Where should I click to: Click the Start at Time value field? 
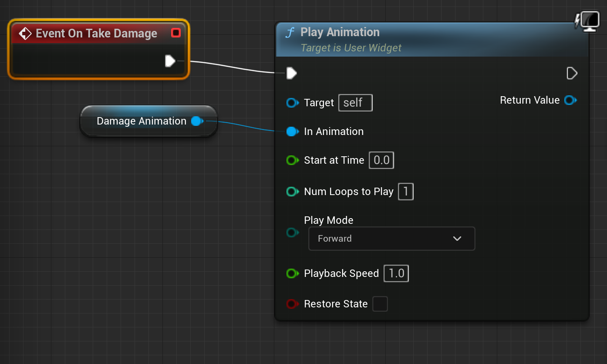click(x=381, y=160)
